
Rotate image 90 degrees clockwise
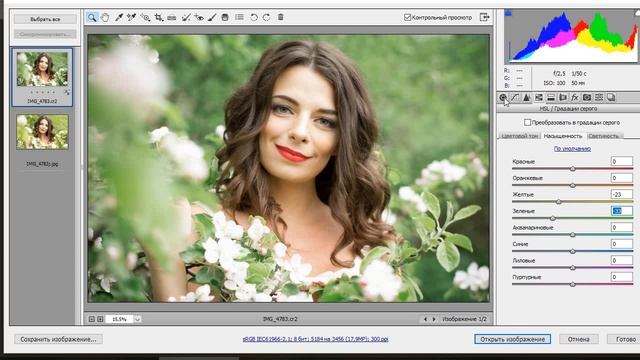point(267,18)
